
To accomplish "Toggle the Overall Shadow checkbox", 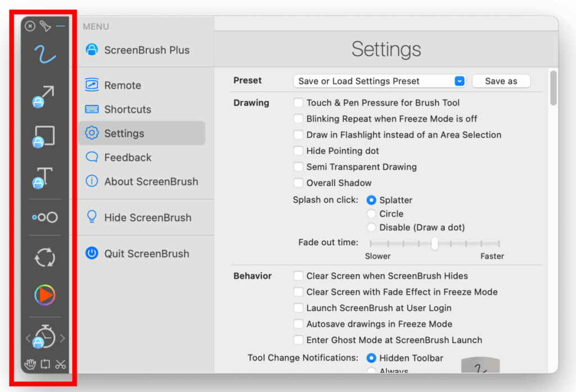I will pyautogui.click(x=298, y=183).
